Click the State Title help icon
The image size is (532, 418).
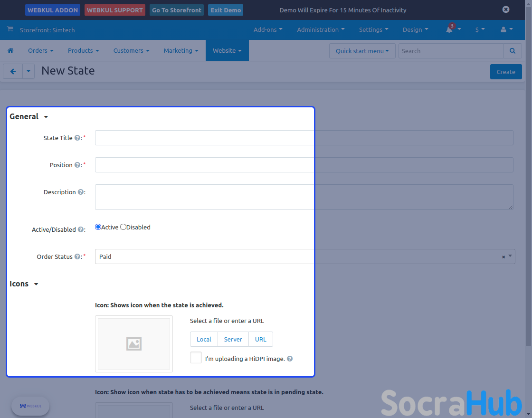[x=77, y=138]
